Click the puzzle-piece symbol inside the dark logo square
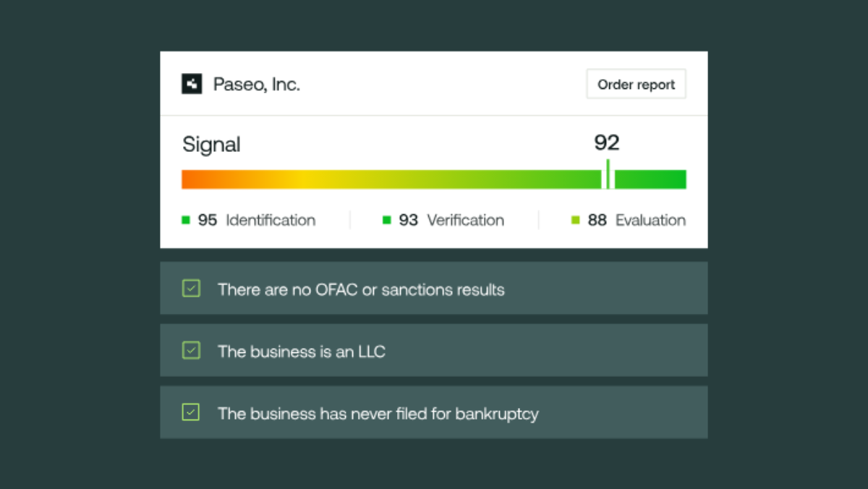The image size is (868, 489). tap(192, 84)
